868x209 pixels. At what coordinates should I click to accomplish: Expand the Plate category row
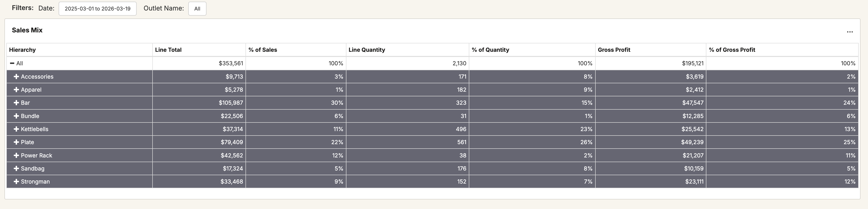point(16,142)
